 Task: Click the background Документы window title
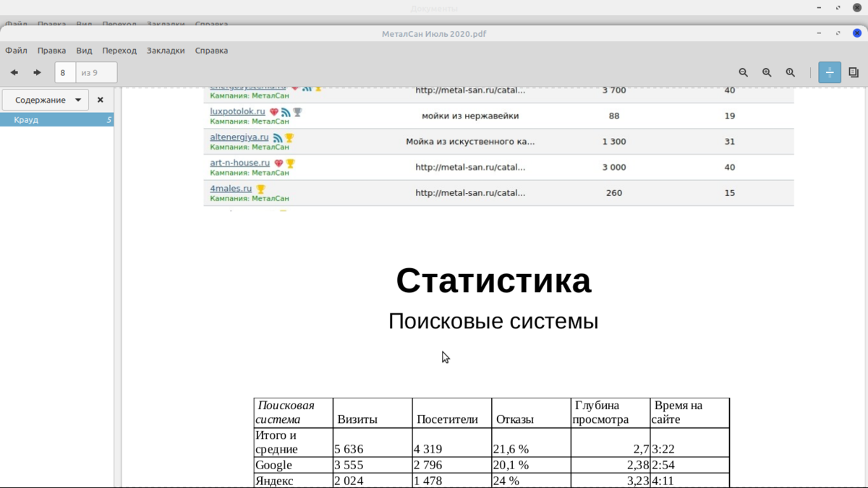[434, 8]
